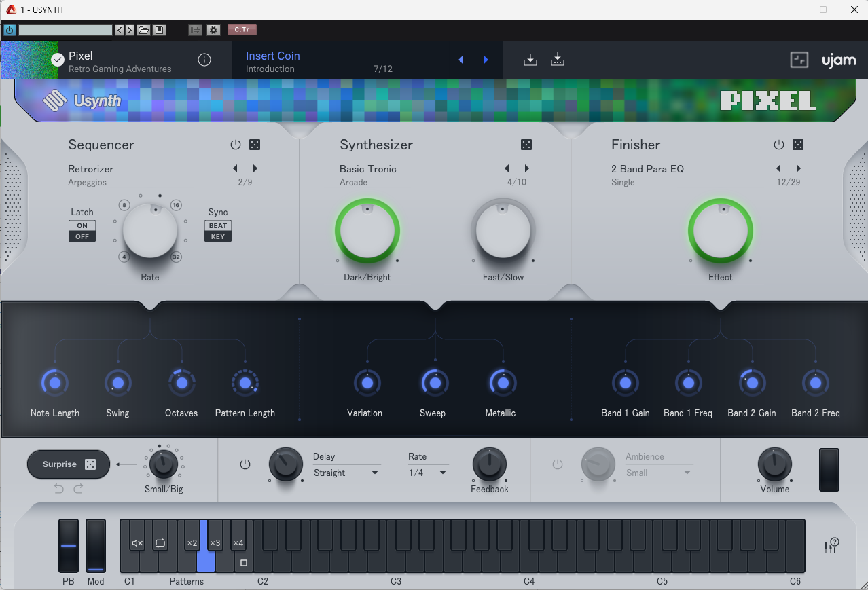This screenshot has width=868, height=590.
Task: Open the host plugin settings gear icon
Action: 213,30
